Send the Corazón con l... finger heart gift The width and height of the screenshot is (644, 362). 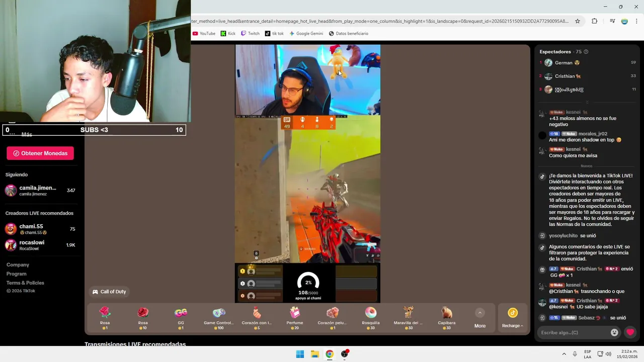(257, 318)
